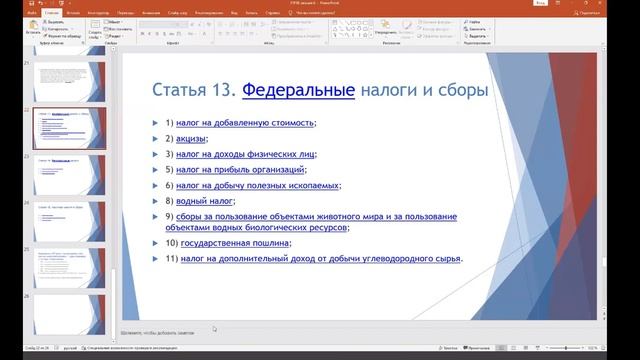This screenshot has height=360, width=640.
Task: Open Поделиться share option
Action: pos(587,13)
